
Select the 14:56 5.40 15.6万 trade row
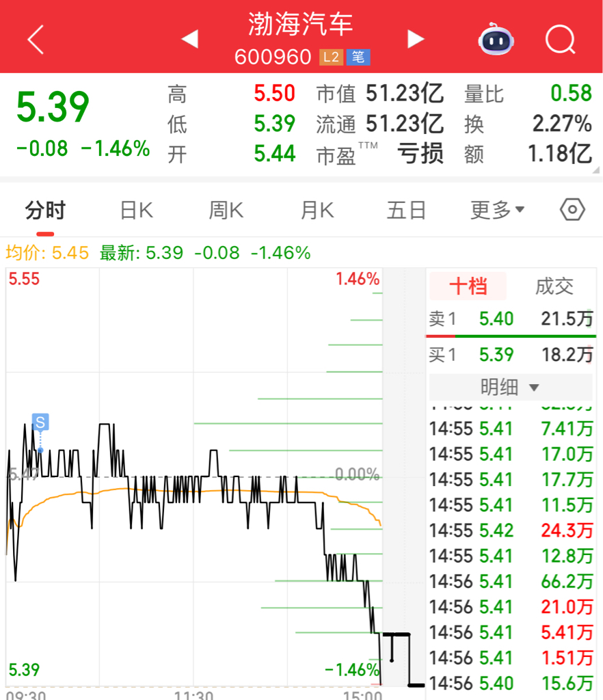coord(511,684)
